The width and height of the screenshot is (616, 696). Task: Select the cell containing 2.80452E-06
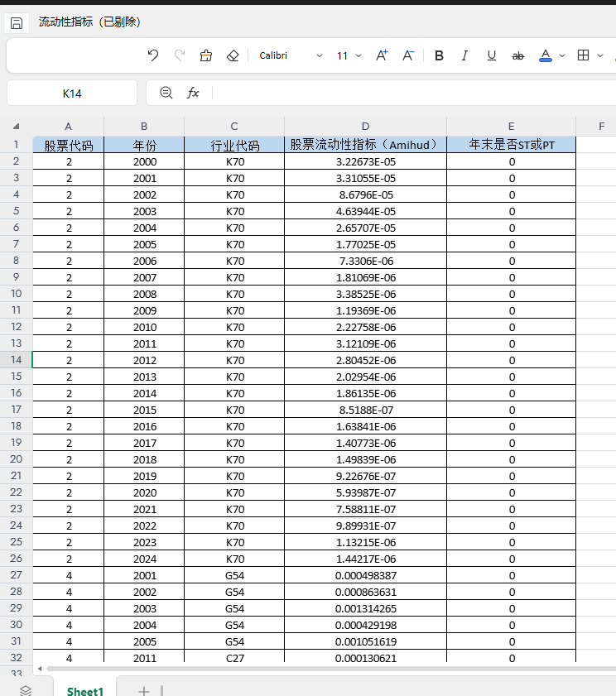(x=365, y=360)
